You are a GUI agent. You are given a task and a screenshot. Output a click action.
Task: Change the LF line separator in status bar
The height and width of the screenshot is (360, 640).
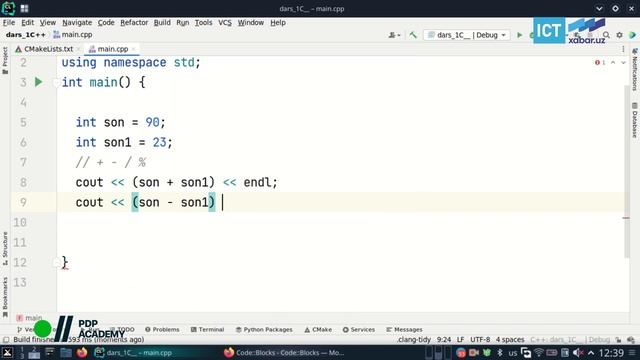pyautogui.click(x=460, y=340)
